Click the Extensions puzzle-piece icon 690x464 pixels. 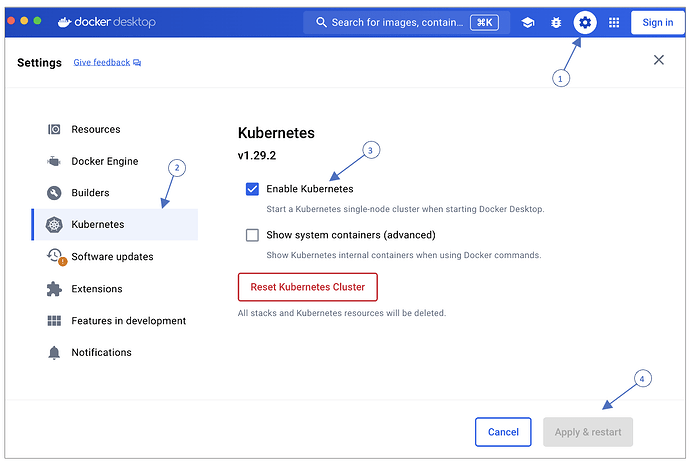(x=54, y=289)
